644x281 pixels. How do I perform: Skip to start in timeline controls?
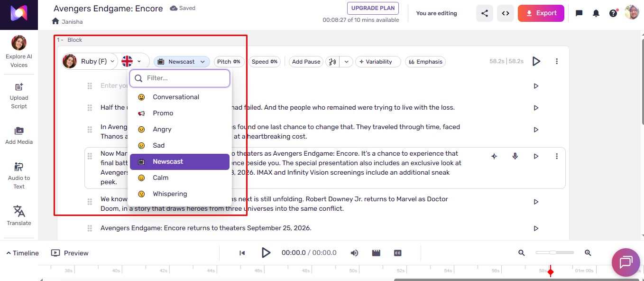(242, 253)
